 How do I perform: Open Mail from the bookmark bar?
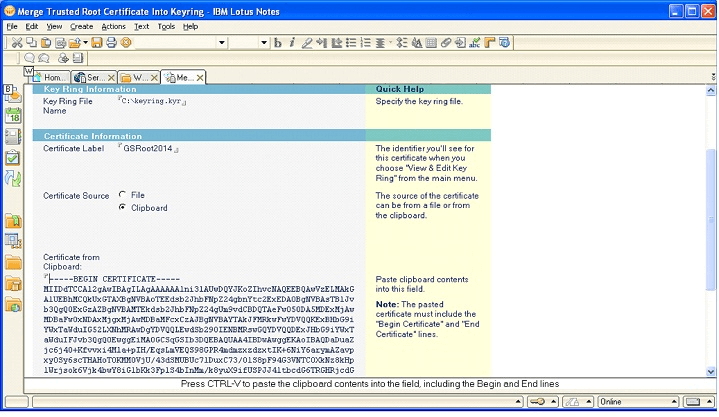(x=13, y=94)
